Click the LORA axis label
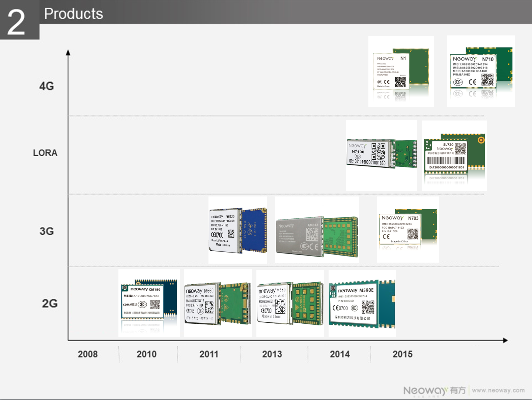 [x=45, y=153]
